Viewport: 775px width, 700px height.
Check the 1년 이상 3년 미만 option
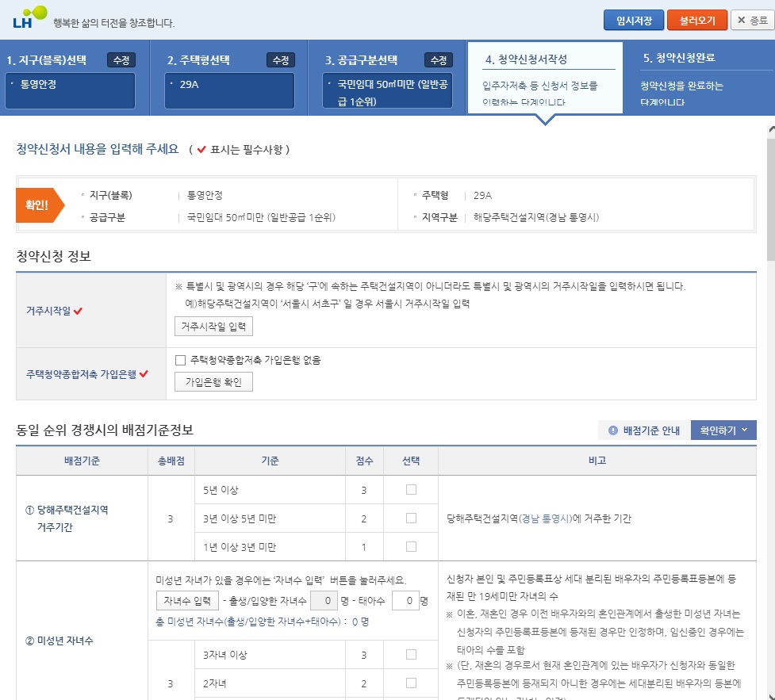410,546
